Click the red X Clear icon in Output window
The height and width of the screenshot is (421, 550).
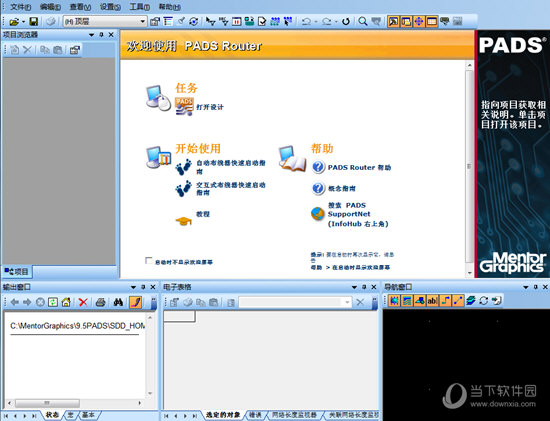(x=83, y=302)
